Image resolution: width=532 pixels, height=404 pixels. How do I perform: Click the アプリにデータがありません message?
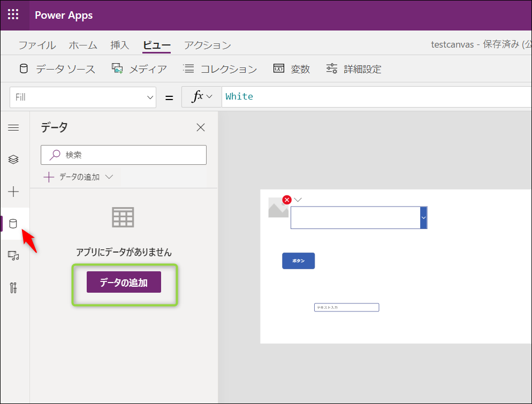click(x=124, y=252)
